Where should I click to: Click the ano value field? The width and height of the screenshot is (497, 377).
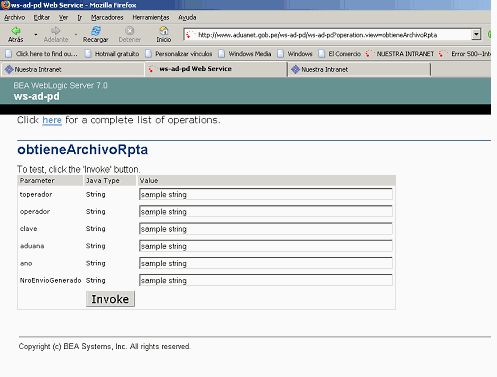pos(266,263)
